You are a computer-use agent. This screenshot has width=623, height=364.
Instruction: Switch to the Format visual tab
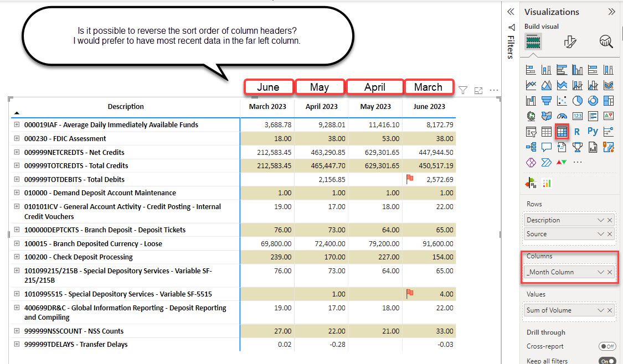(x=570, y=41)
